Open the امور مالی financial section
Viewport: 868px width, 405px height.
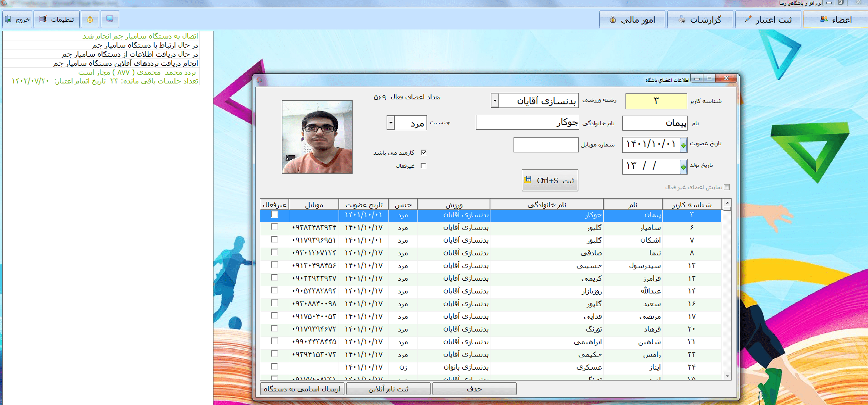pyautogui.click(x=632, y=20)
